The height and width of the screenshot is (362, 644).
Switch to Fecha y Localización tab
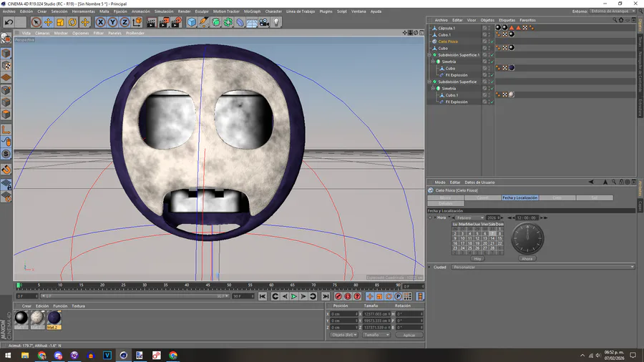click(520, 197)
